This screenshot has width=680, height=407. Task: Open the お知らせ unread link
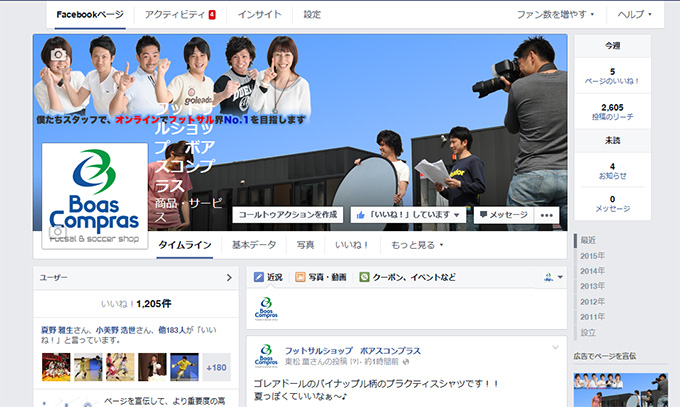coord(612,171)
